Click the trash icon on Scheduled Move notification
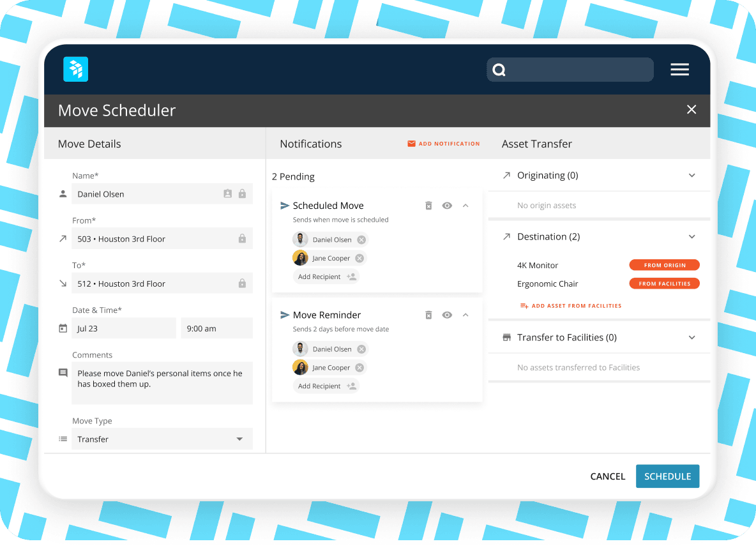The image size is (756, 553). click(428, 205)
